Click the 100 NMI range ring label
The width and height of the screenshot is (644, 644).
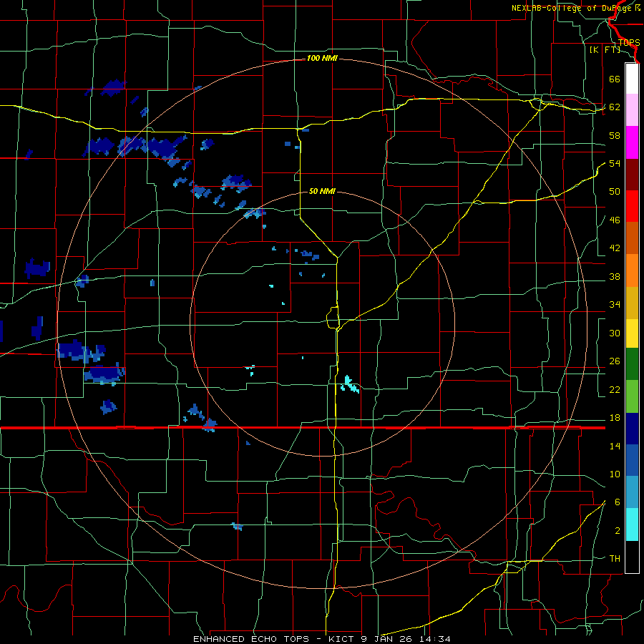(322, 59)
